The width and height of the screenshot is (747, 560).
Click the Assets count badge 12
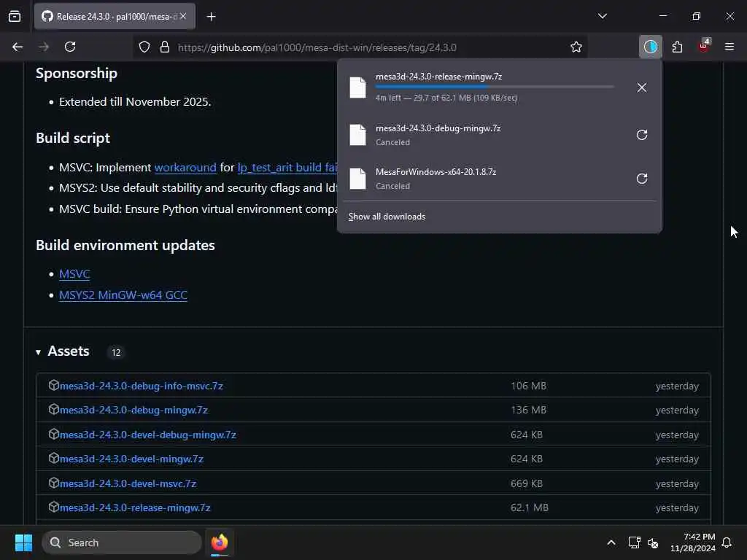point(116,352)
